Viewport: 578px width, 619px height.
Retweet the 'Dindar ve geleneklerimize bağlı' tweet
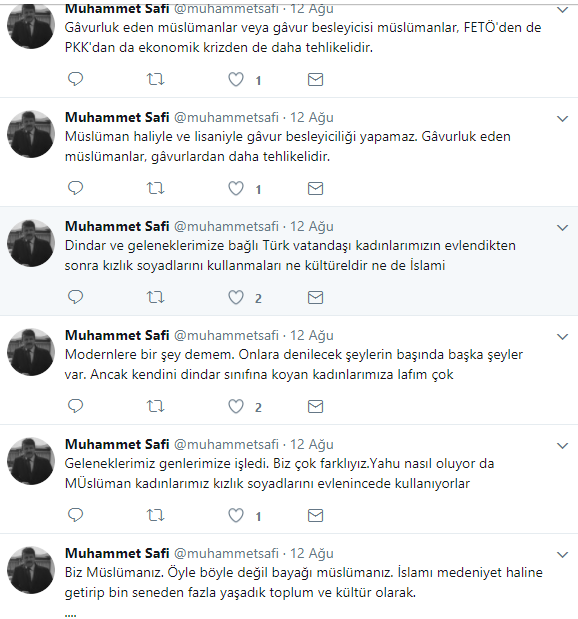click(x=156, y=297)
